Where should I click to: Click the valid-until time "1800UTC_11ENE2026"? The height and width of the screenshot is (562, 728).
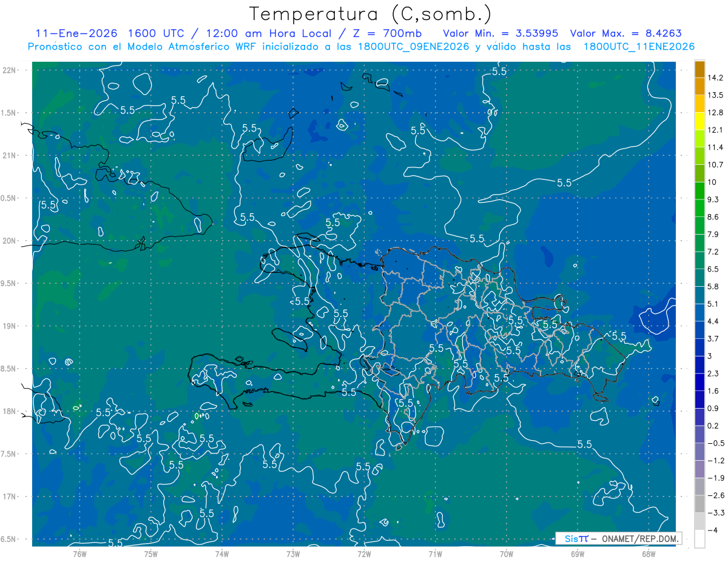[639, 47]
